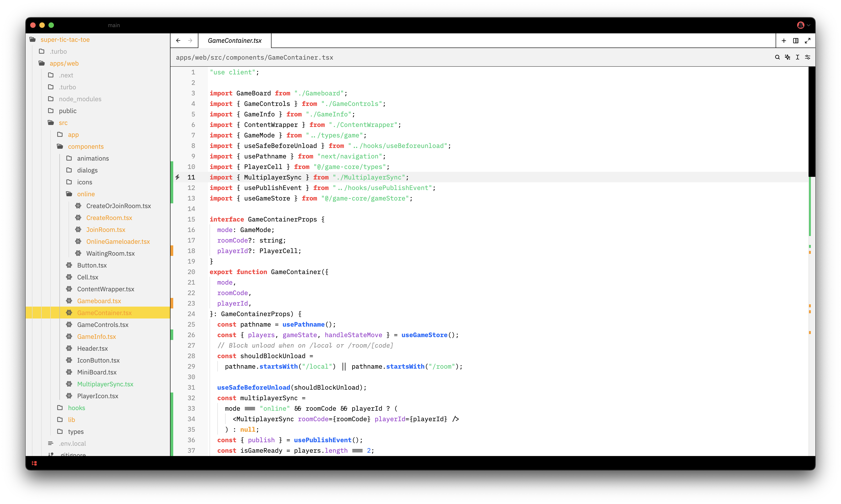Open the user avatar menu
Viewport: 841px width, 504px height.
[x=803, y=25]
